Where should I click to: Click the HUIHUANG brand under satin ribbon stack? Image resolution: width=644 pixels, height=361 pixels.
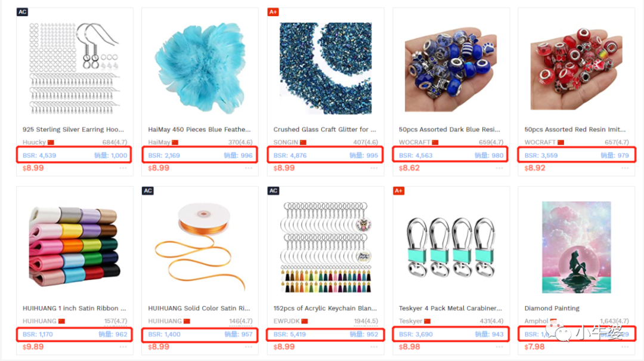pyautogui.click(x=39, y=321)
